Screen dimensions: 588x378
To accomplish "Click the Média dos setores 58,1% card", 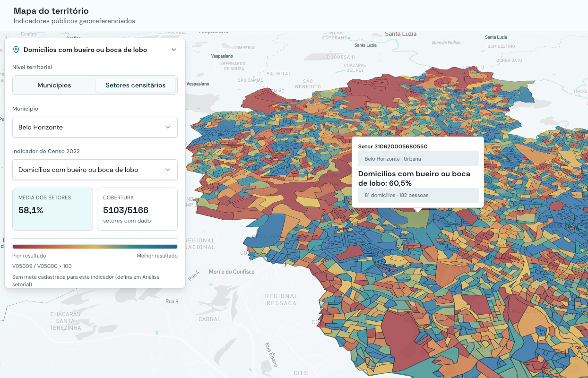I will (52, 209).
